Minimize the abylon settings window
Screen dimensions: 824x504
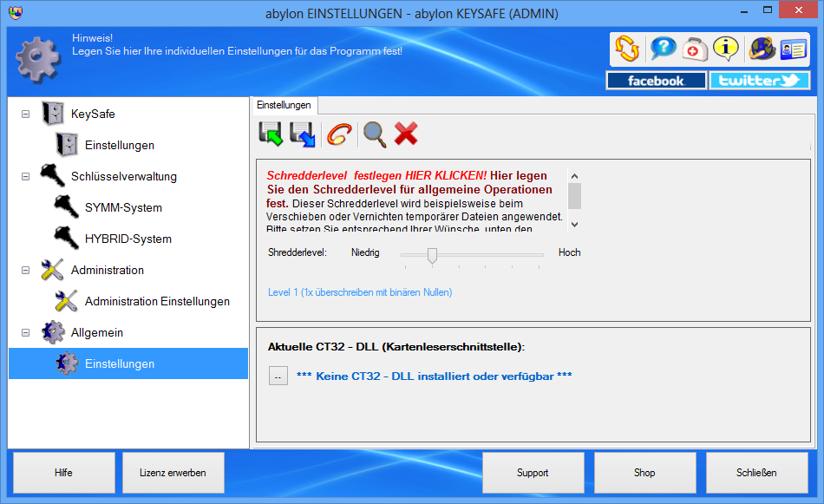[744, 10]
